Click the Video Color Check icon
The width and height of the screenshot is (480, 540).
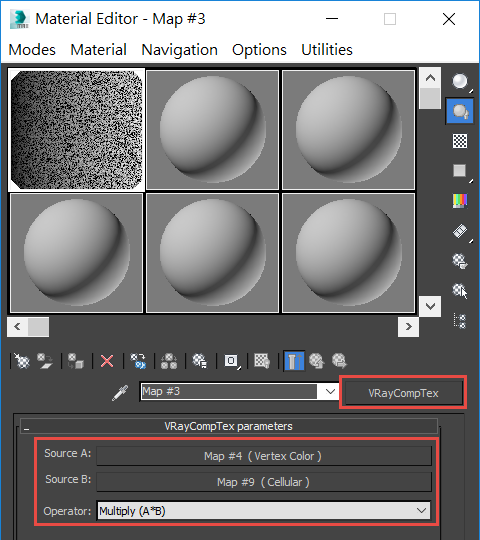click(460, 201)
